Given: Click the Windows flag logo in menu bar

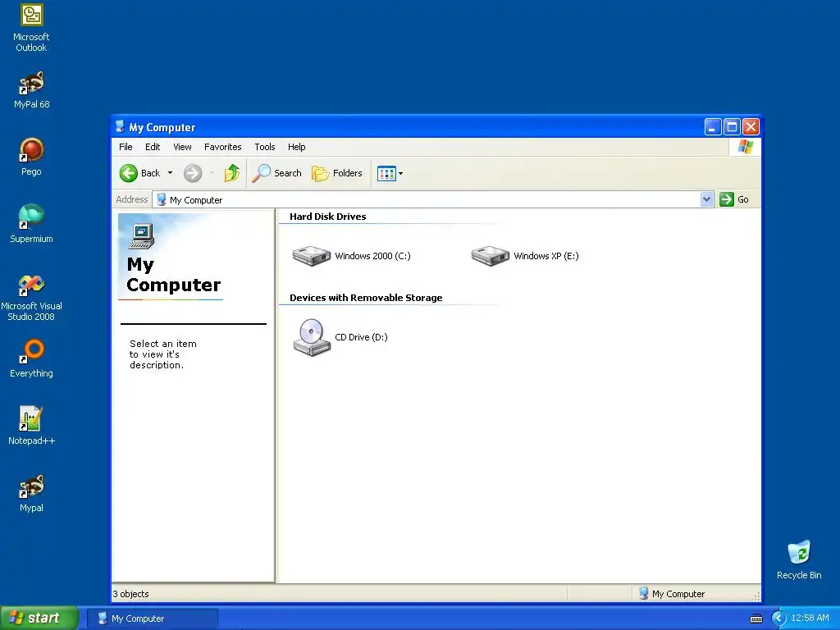Looking at the screenshot, I should [745, 147].
